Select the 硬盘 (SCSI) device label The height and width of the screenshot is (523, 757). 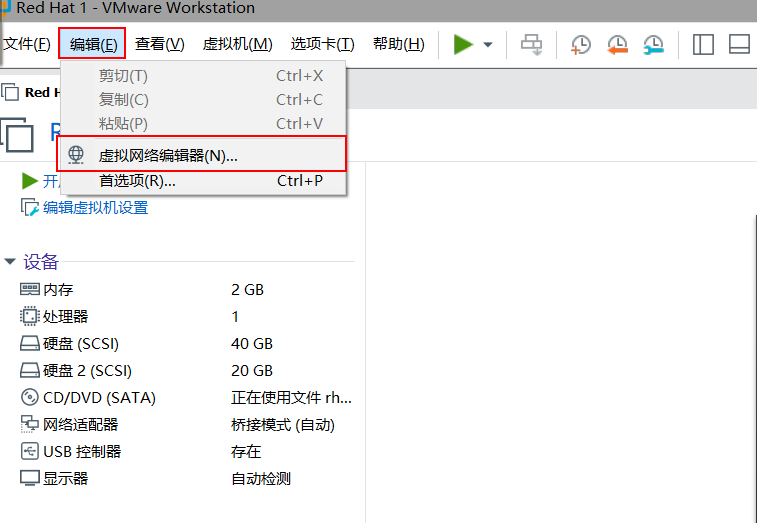tap(81, 344)
